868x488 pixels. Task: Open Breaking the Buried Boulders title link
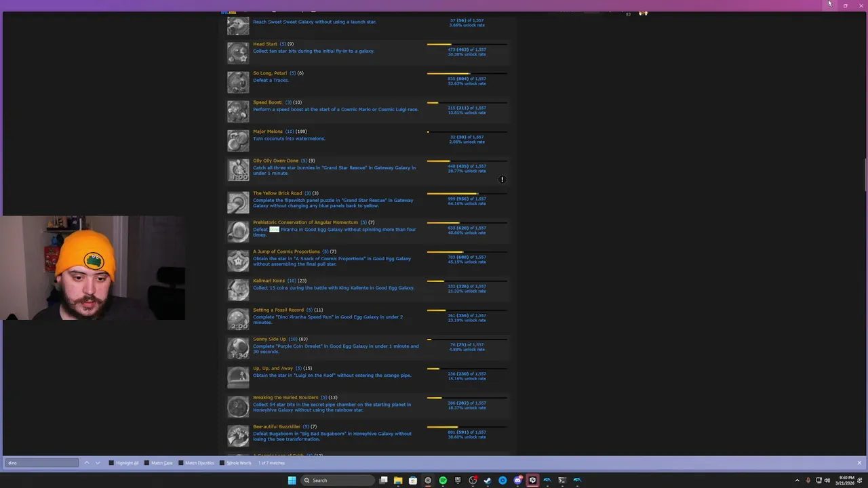tap(286, 398)
